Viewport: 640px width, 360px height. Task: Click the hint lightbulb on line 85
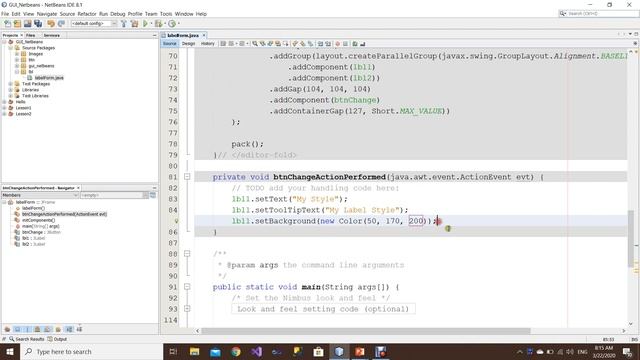click(176, 221)
